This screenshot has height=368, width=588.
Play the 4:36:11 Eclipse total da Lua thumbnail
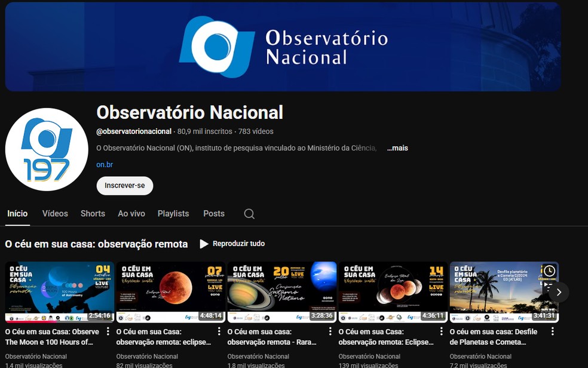[x=393, y=292]
